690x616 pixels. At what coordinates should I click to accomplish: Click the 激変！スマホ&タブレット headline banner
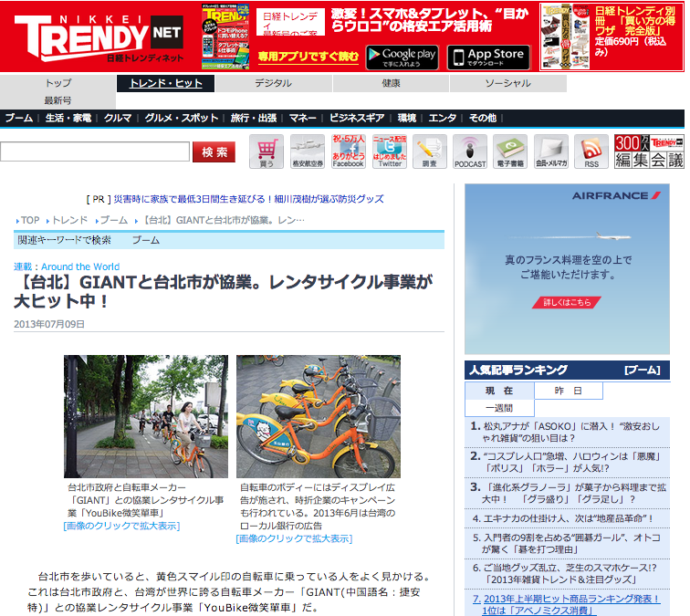[x=430, y=21]
